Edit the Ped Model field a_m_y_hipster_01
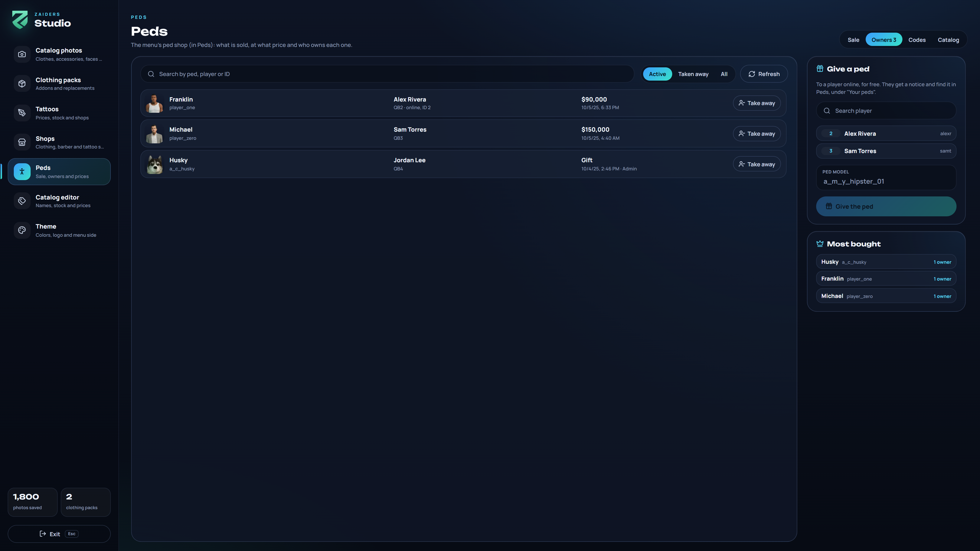Image resolution: width=980 pixels, height=551 pixels. click(x=886, y=178)
